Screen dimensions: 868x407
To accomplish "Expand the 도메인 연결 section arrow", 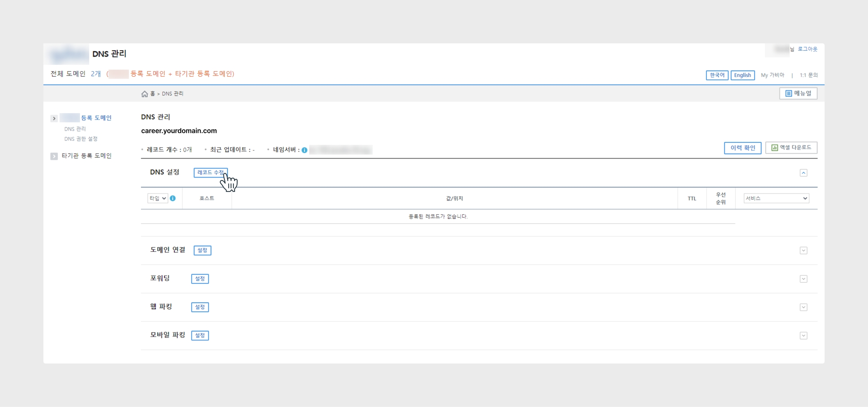I will (803, 250).
